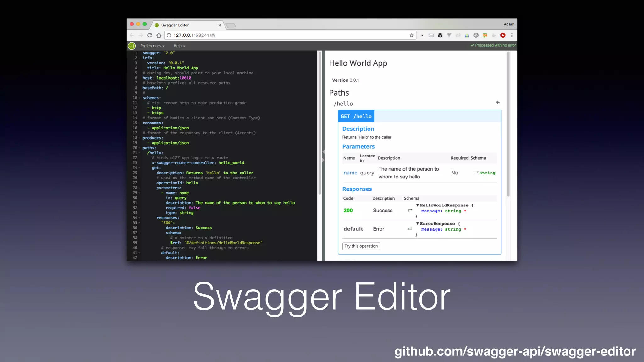644x362 pixels.
Task: Click the GET /hello operation header
Action: click(x=356, y=116)
